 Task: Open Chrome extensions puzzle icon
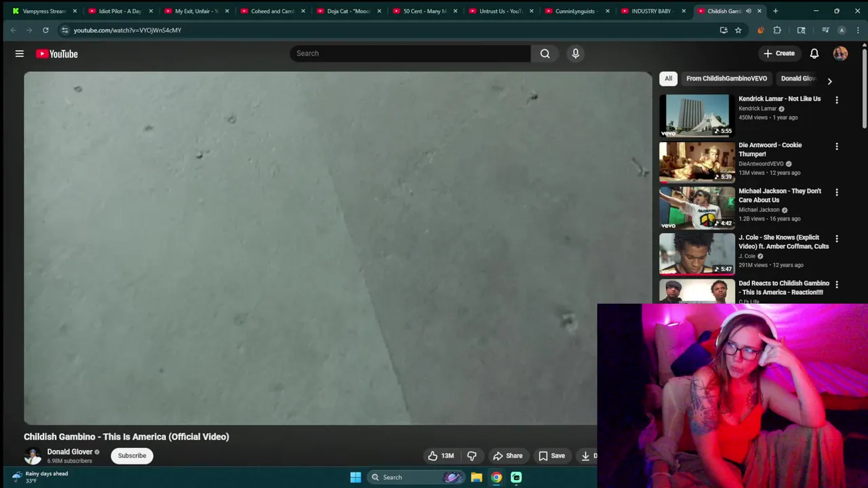[777, 30]
